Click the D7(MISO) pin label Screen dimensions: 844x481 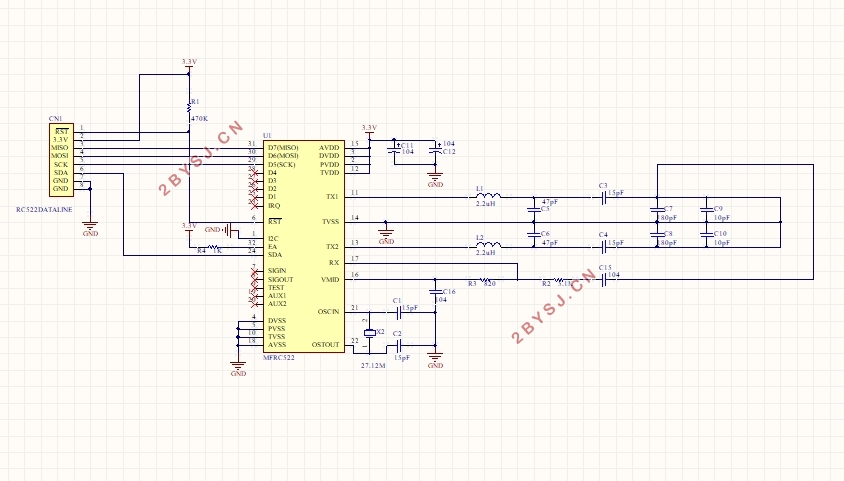tap(283, 148)
